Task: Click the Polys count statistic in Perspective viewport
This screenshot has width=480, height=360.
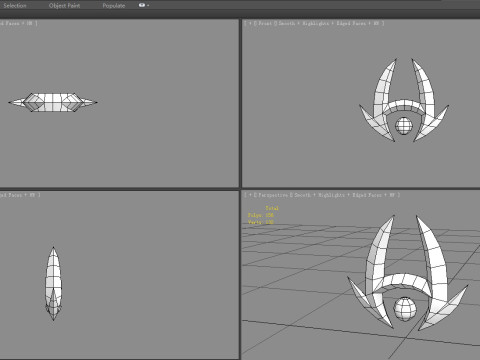Action: (261, 215)
